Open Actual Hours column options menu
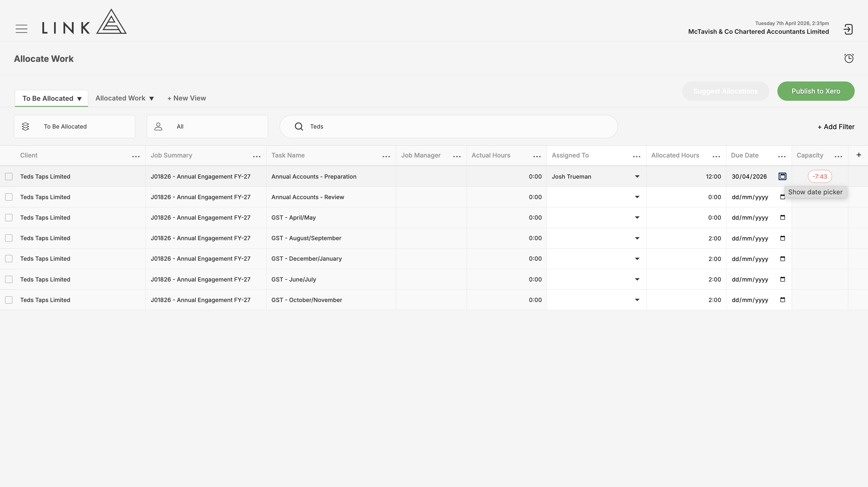 [x=537, y=157]
